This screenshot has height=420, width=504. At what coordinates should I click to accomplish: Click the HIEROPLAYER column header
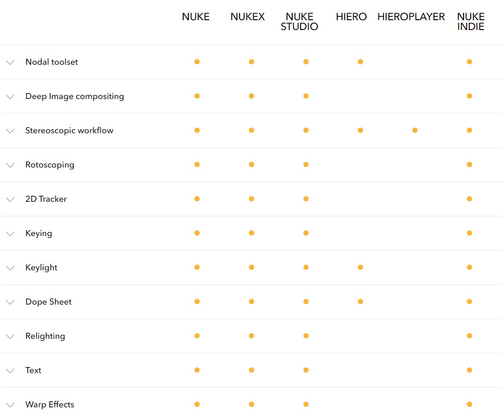click(x=411, y=17)
